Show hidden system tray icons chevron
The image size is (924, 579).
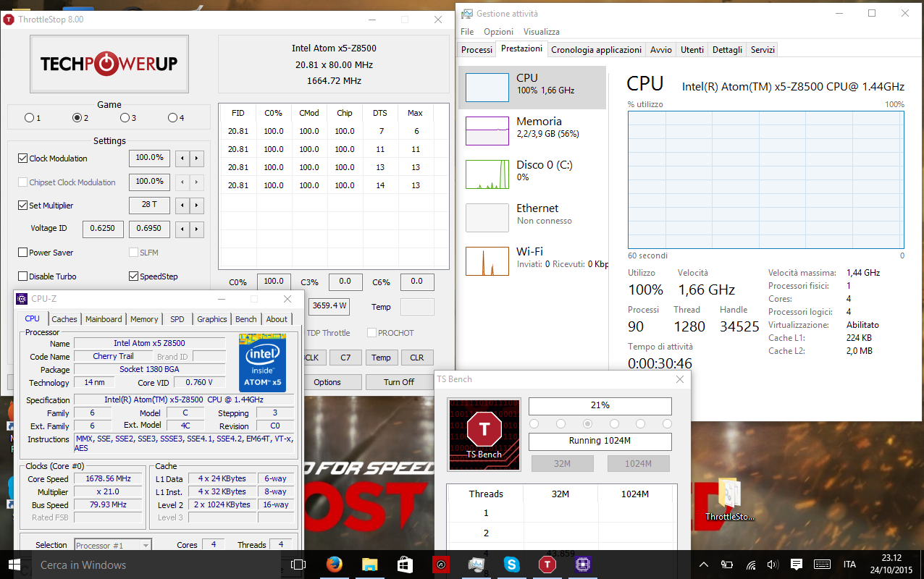point(703,565)
